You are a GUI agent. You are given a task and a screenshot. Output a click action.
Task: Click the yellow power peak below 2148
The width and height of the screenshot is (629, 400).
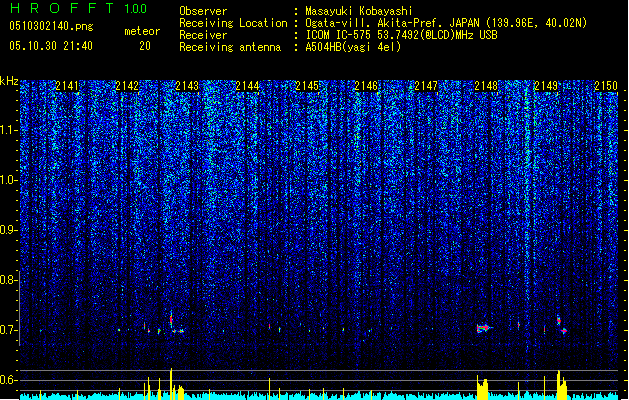tap(482, 387)
